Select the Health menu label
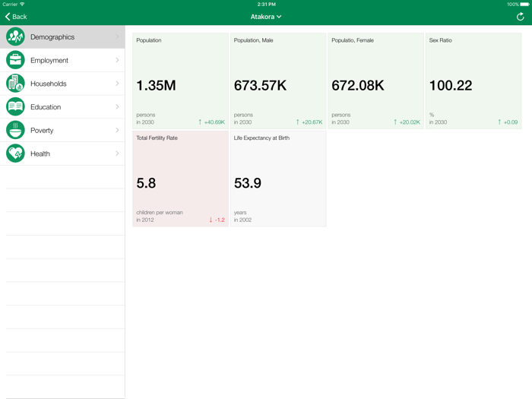The height and width of the screenshot is (399, 532). click(40, 154)
